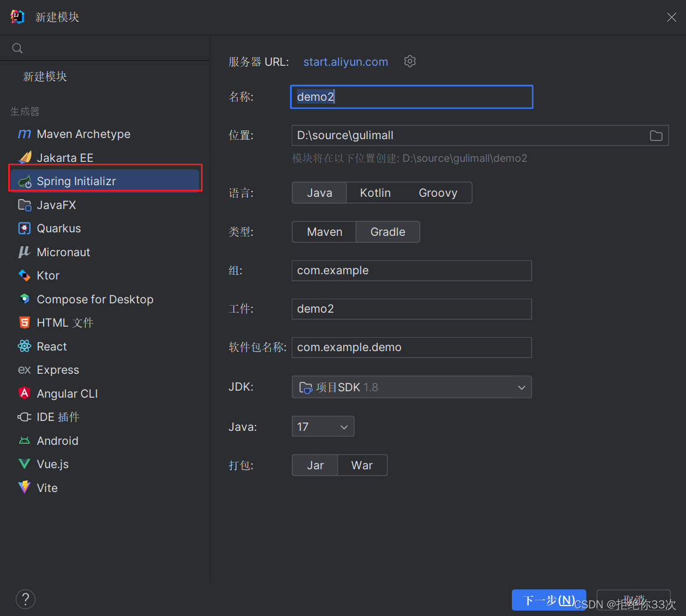Viewport: 686px width, 616px height.
Task: Select Groovy as the language
Action: [438, 193]
